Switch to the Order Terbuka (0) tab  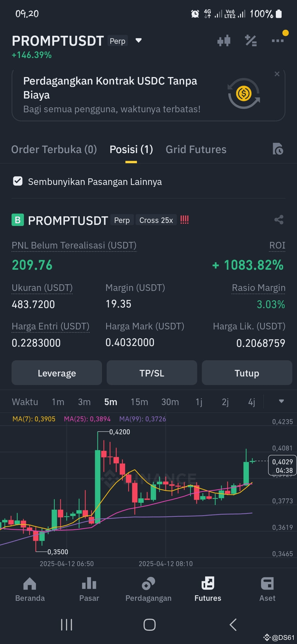pos(54,149)
